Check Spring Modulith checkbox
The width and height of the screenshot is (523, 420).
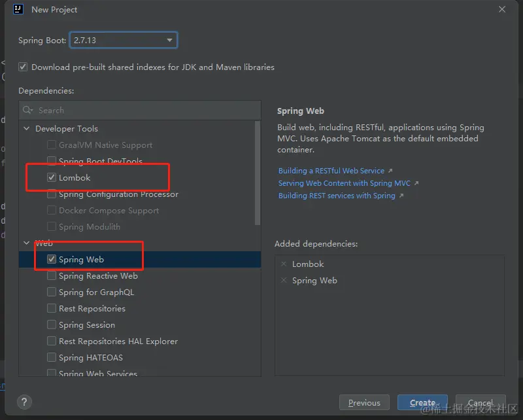52,226
